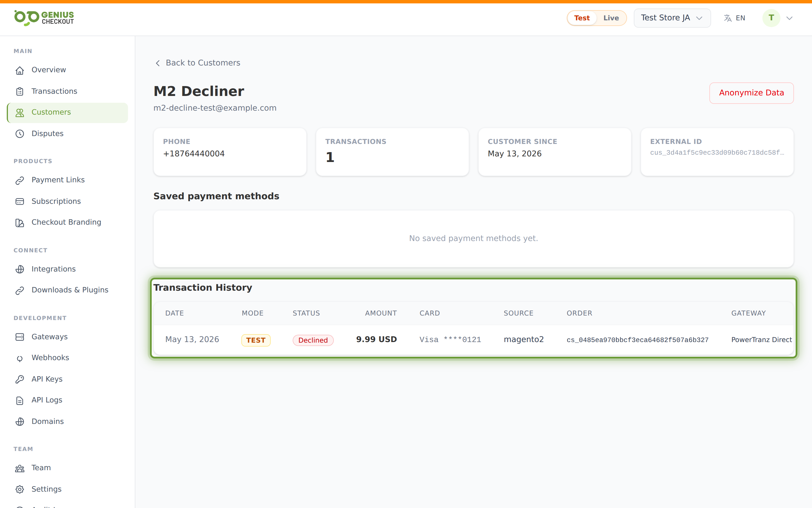Viewport: 812px width, 508px height.
Task: Open Team page
Action: [67, 468]
